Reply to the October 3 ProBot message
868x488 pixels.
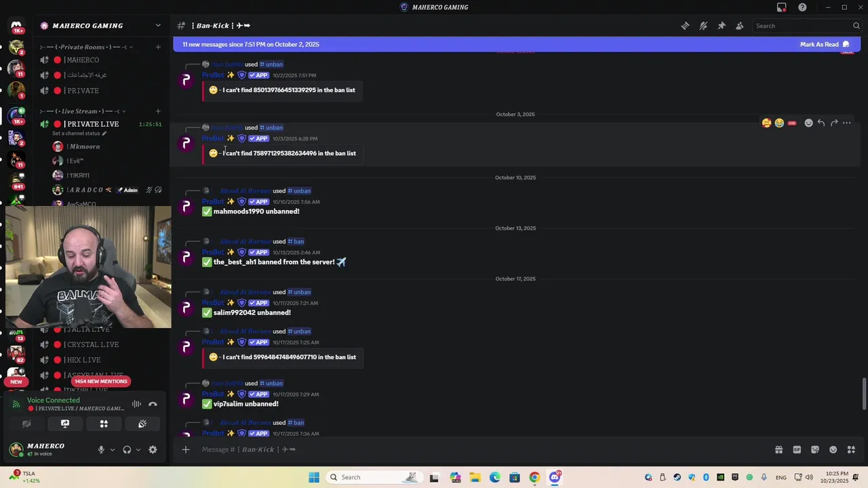[x=821, y=123]
